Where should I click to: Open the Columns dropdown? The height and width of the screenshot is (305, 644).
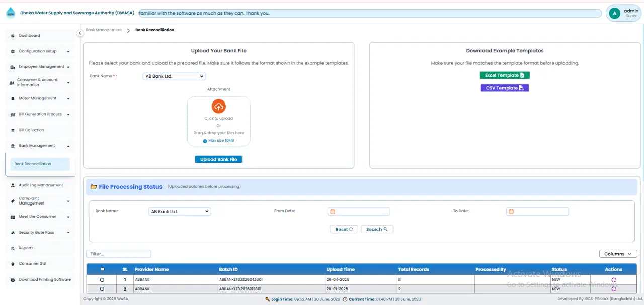(618, 254)
